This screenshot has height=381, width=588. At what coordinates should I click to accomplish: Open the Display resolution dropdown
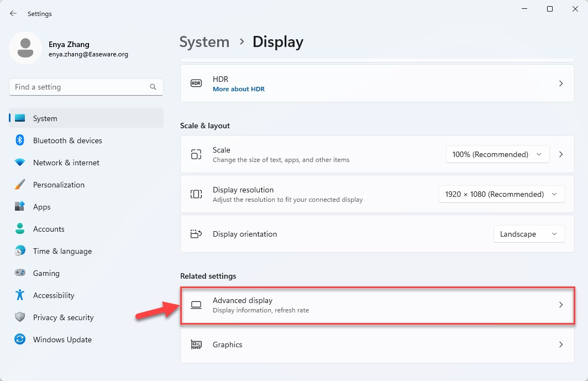[502, 194]
